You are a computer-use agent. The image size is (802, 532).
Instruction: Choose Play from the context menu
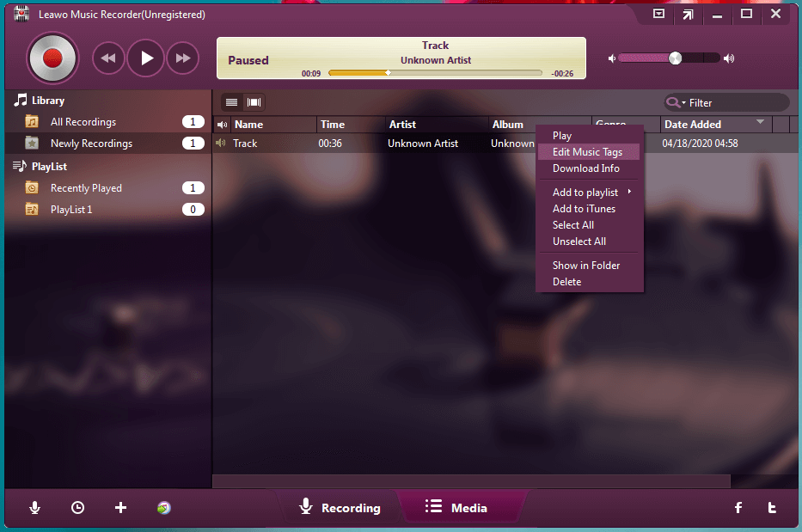coord(589,136)
